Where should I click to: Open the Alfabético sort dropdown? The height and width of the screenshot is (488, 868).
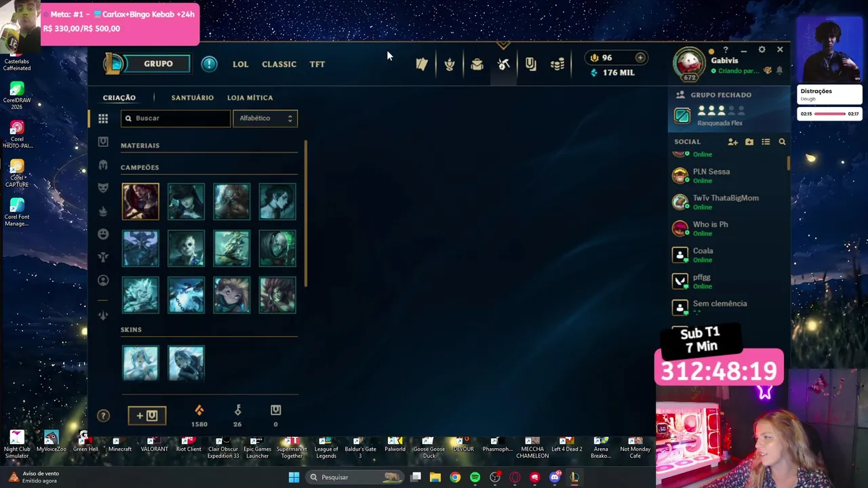265,118
